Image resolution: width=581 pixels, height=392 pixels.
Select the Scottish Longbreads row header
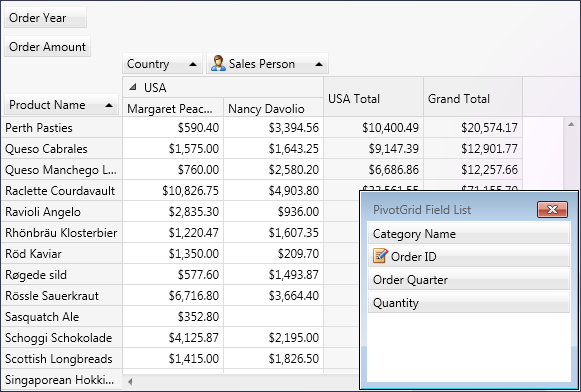click(x=62, y=359)
